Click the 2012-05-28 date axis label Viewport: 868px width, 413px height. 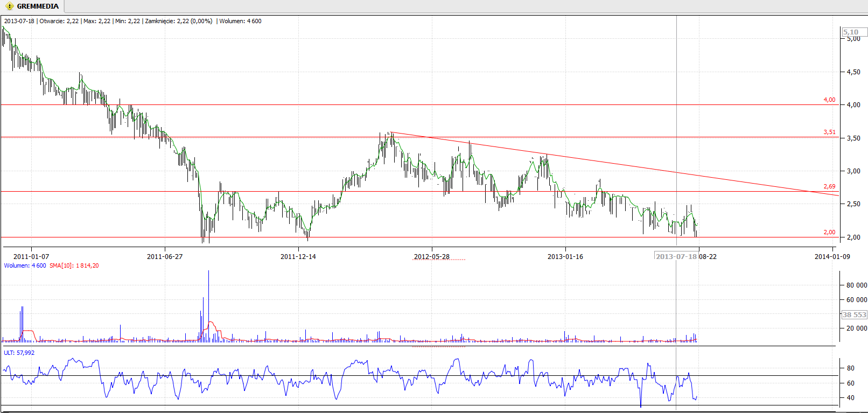tap(432, 256)
